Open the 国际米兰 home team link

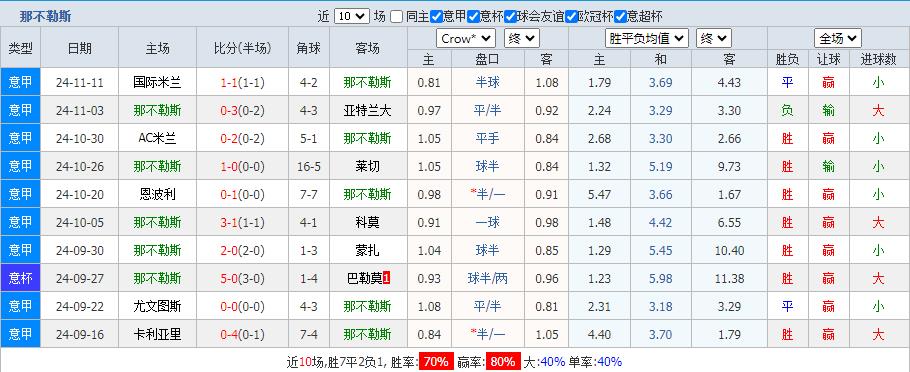pos(157,82)
